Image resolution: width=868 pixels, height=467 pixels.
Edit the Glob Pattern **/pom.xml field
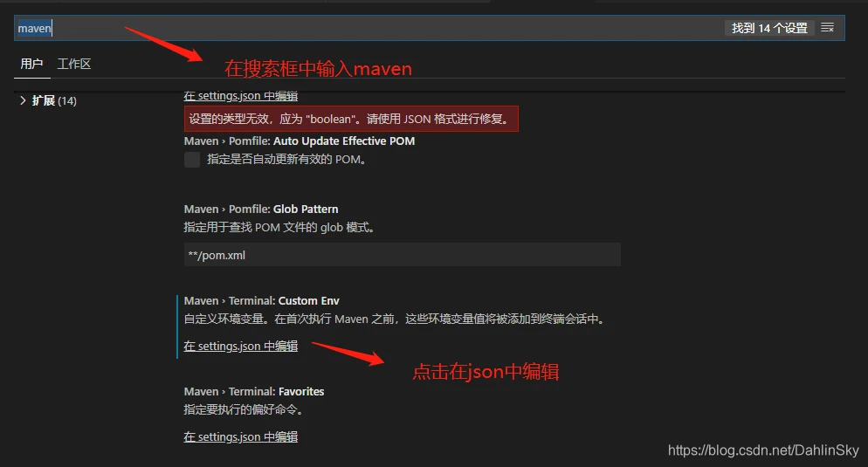pos(402,255)
